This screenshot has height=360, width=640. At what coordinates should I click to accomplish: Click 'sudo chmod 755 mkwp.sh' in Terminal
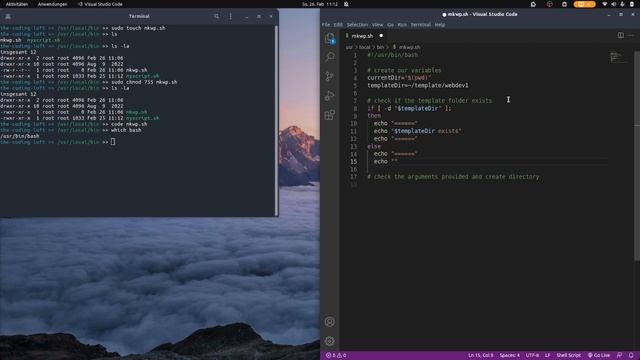tap(144, 82)
